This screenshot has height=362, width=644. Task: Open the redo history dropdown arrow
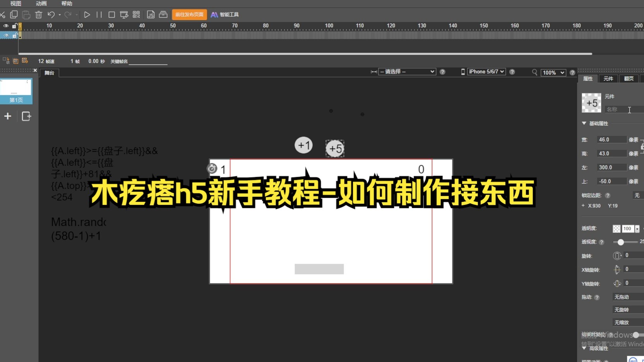(x=77, y=15)
